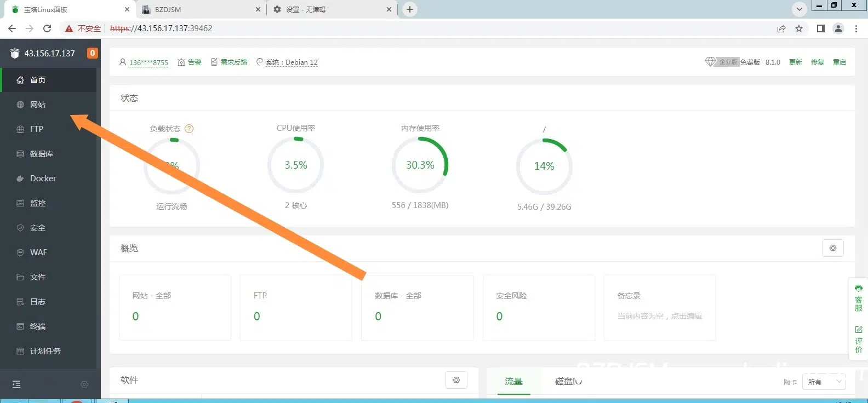Click the 日志 log icon in sidebar

(20, 302)
